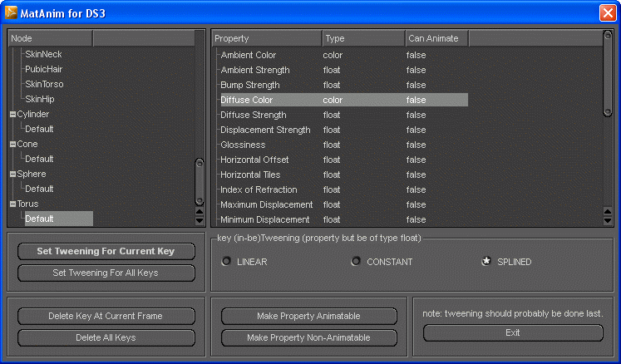The height and width of the screenshot is (364, 621).
Task: Collapse the Sphere node
Action: pos(12,175)
